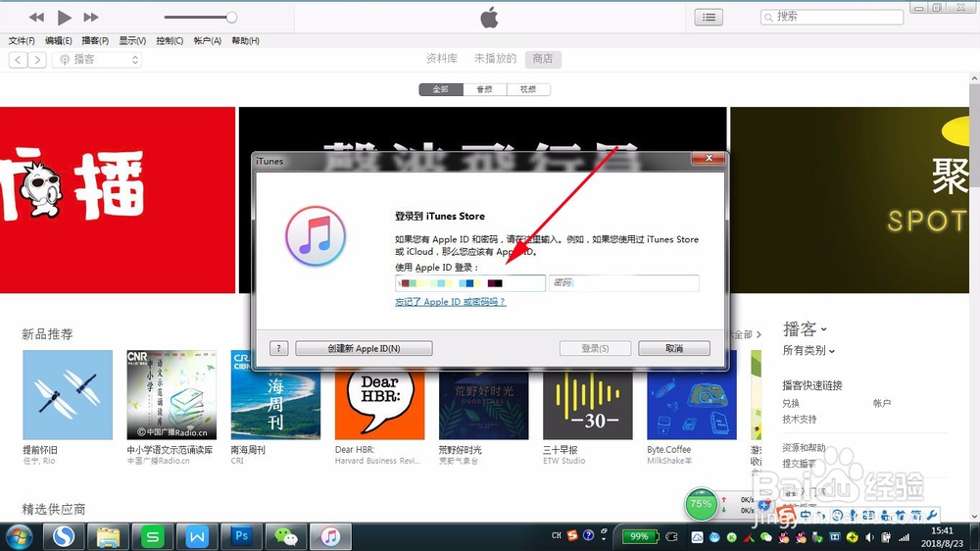Open Sogou browser from the taskbar
The image size is (980, 551).
click(x=63, y=536)
